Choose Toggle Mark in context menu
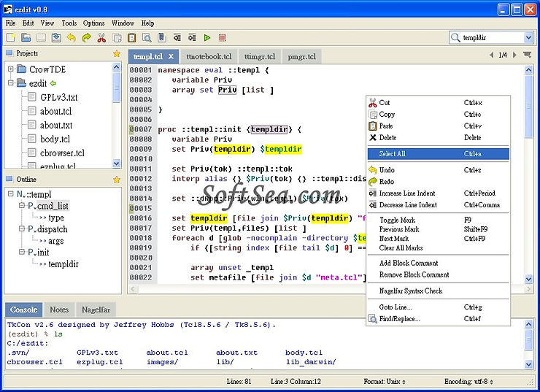The image size is (540, 392). pos(438,220)
